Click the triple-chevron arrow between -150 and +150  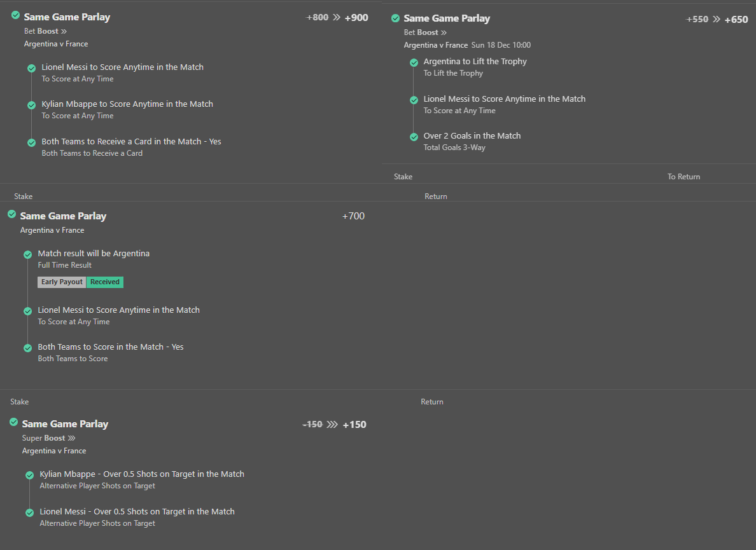[x=332, y=424]
